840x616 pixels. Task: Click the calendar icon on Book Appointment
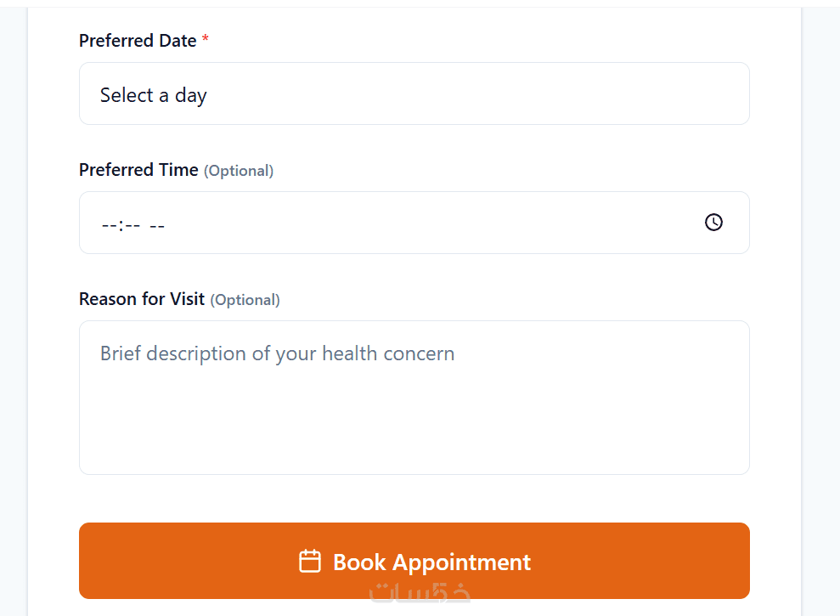310,562
